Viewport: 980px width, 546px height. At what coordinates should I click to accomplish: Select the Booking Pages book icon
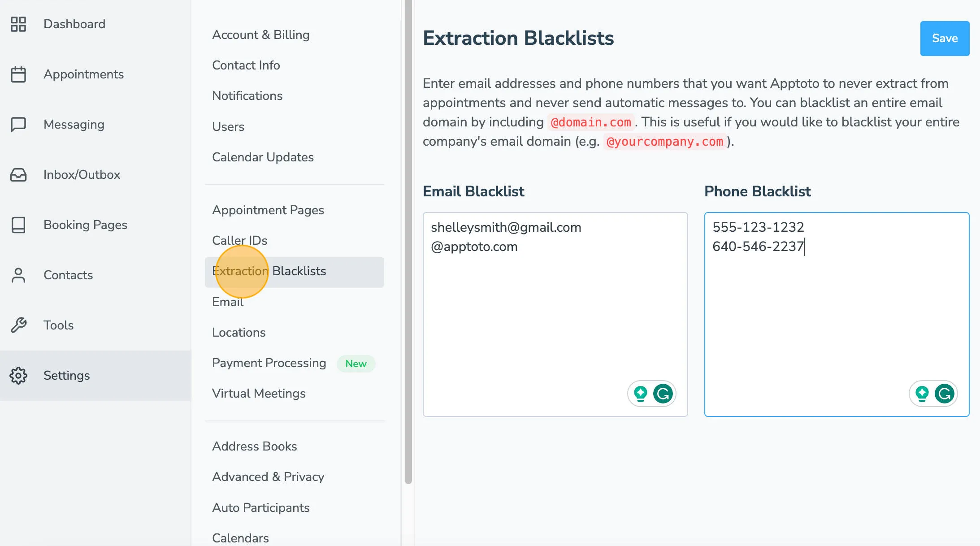18,225
